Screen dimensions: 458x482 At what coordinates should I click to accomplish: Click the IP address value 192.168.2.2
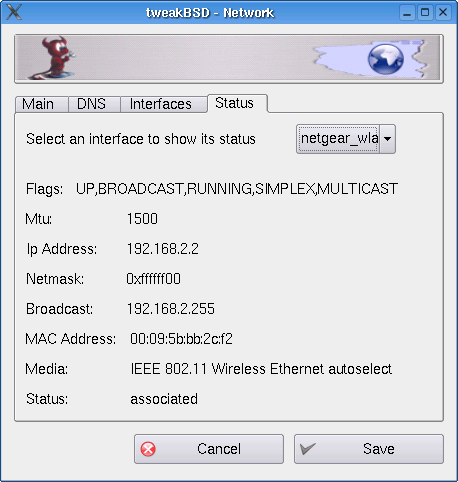(163, 249)
